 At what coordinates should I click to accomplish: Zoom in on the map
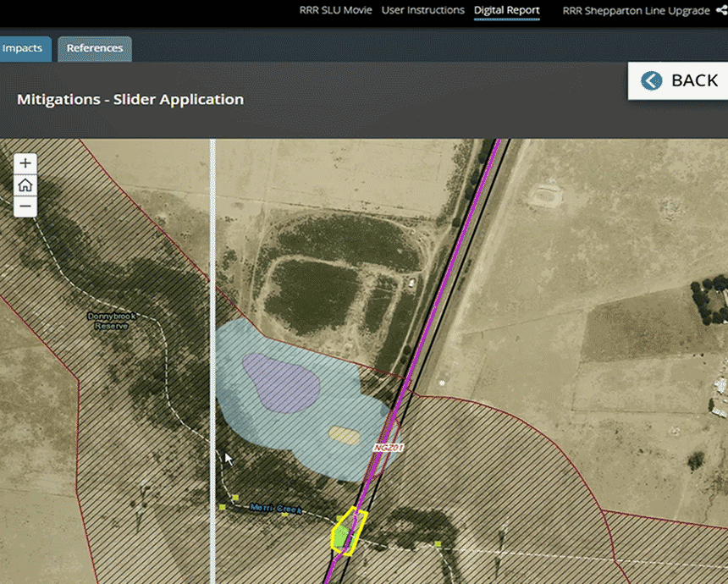[25, 163]
